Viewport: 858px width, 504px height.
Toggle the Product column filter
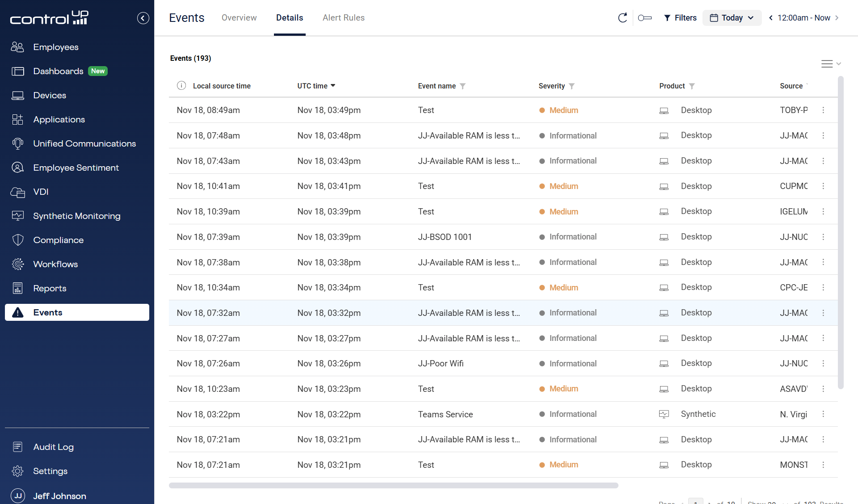coord(693,86)
